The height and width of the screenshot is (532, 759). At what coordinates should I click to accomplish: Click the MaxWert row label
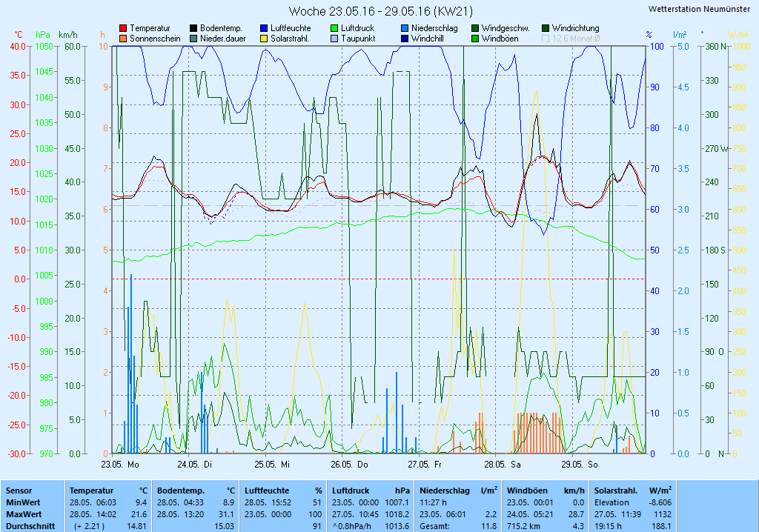(x=24, y=514)
